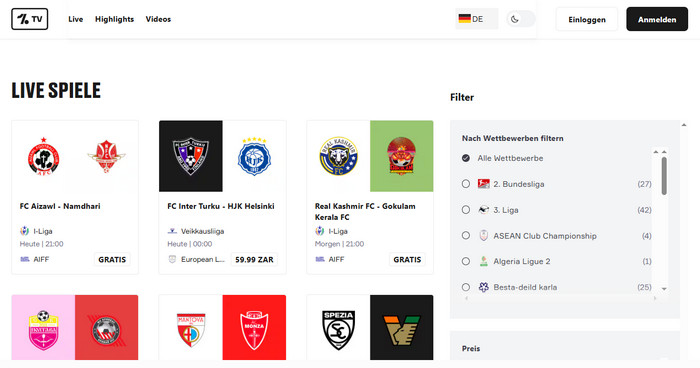Image resolution: width=700 pixels, height=368 pixels.
Task: Click the 2. Bundesliga logo icon
Action: click(x=483, y=184)
